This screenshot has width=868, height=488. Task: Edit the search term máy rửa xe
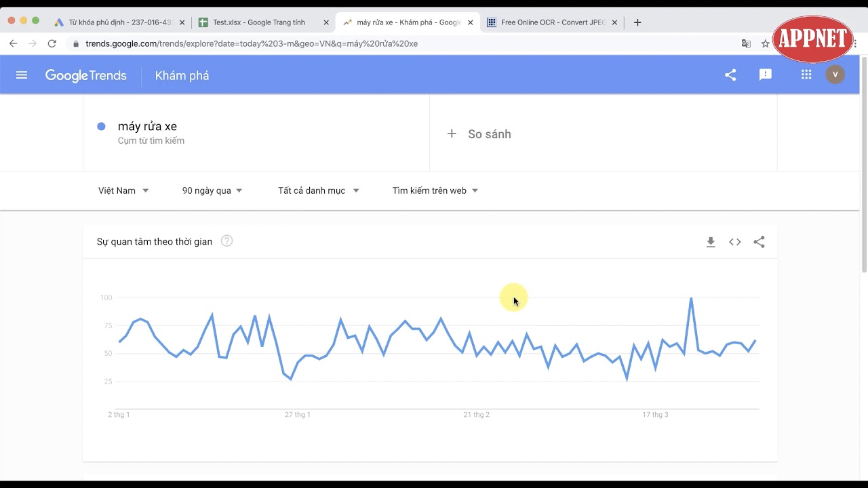(x=147, y=126)
